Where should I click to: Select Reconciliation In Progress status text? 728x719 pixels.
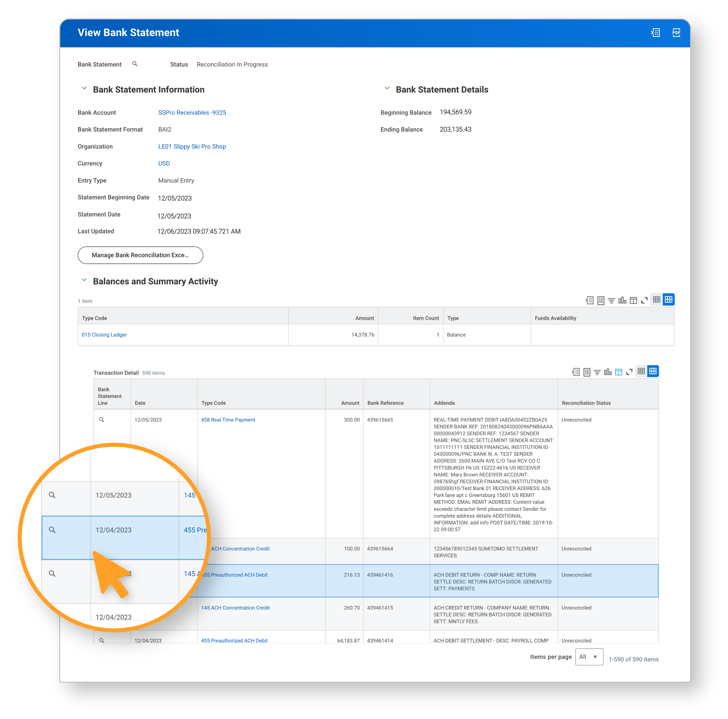(232, 64)
